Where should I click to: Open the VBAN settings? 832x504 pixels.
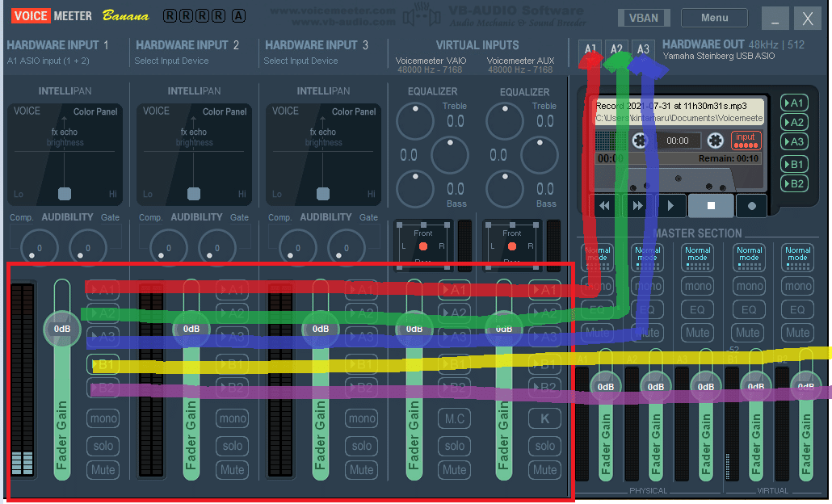(644, 18)
